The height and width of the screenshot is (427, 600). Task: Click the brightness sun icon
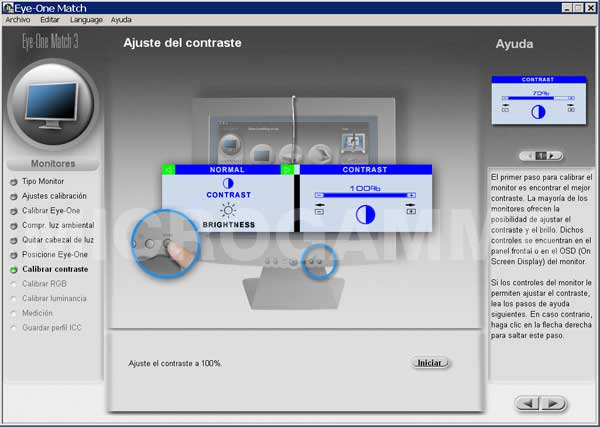(x=228, y=210)
